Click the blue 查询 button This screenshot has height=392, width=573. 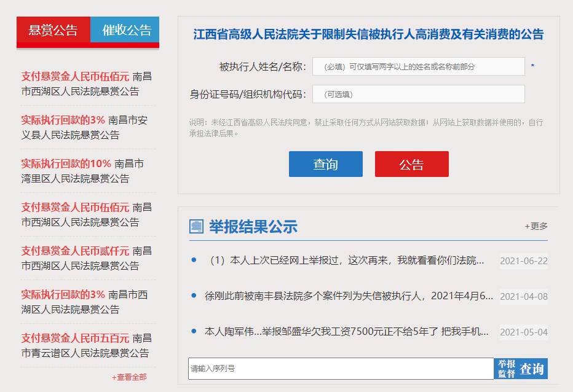pos(326,164)
